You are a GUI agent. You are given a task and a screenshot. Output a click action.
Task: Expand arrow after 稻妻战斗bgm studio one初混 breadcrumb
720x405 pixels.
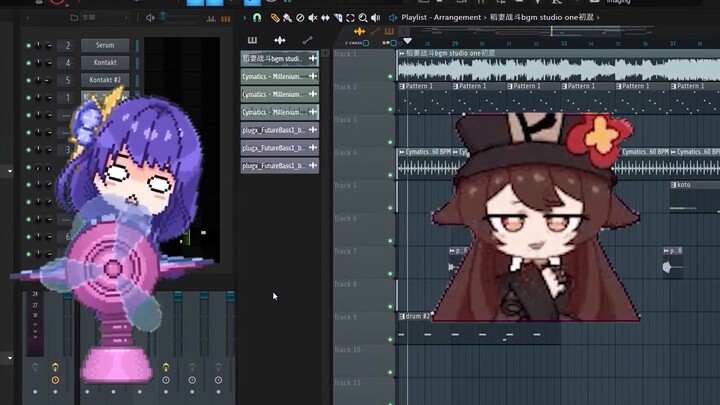click(598, 17)
